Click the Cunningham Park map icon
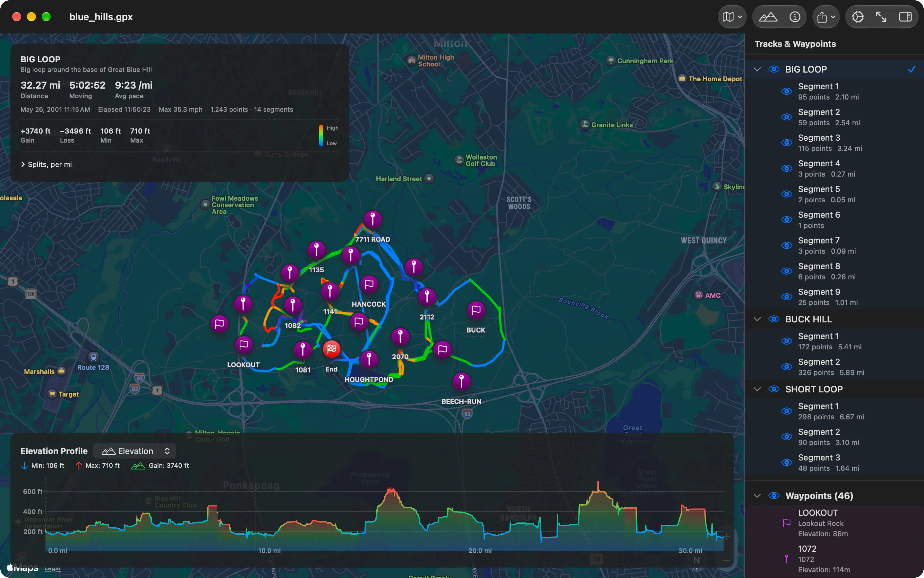The image size is (924, 578). tap(611, 60)
